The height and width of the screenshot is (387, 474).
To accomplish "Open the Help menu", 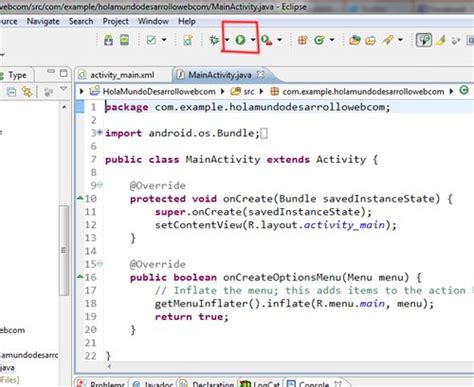I will [187, 21].
